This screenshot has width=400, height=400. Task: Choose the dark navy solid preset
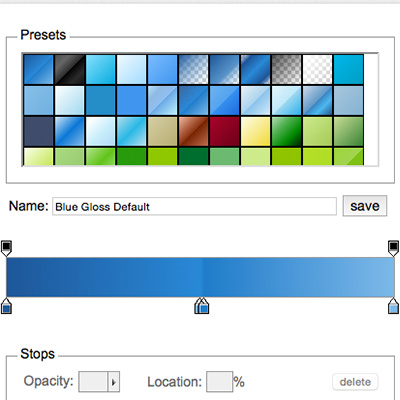point(38,131)
